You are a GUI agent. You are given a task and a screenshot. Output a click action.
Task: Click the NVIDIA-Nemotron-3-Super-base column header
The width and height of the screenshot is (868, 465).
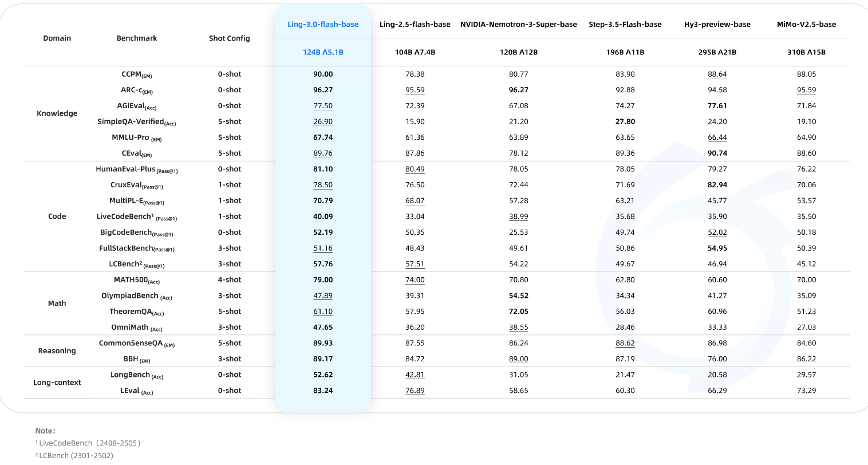tap(519, 25)
